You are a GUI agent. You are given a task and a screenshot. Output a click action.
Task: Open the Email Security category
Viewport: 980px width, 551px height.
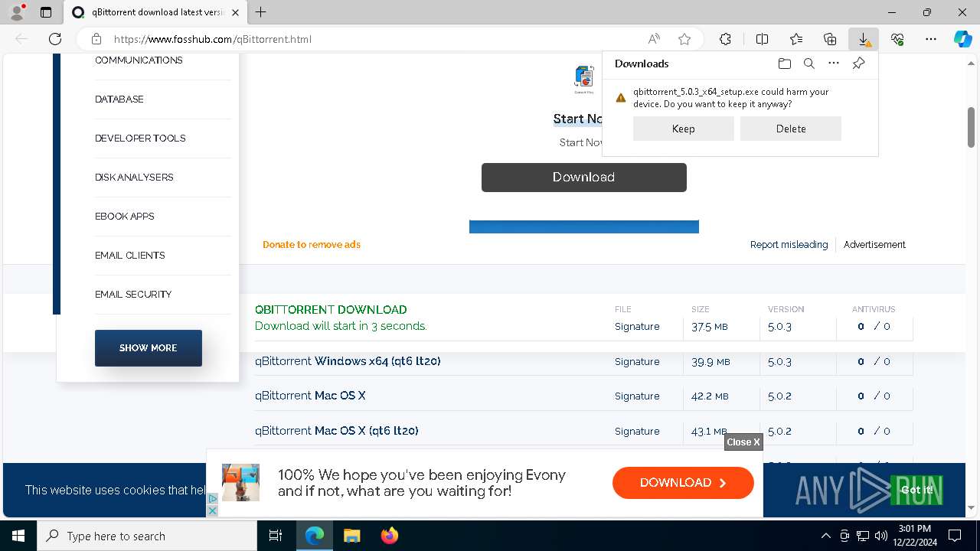coord(133,295)
